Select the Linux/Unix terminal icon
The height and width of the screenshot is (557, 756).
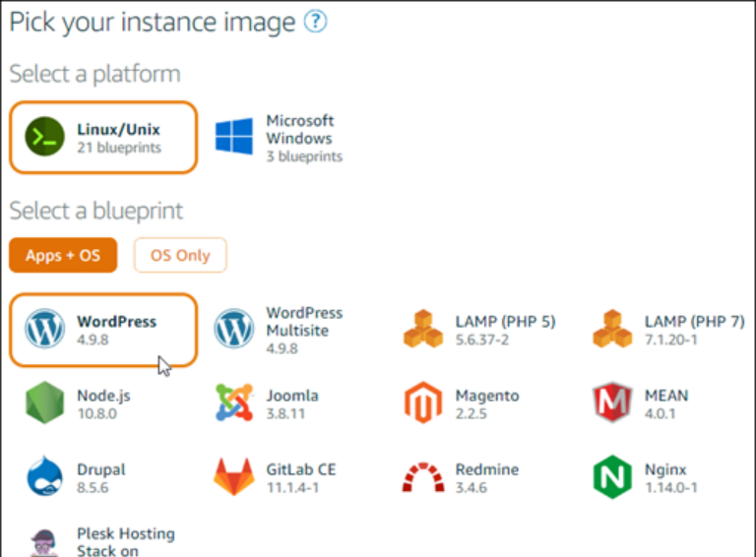[44, 137]
